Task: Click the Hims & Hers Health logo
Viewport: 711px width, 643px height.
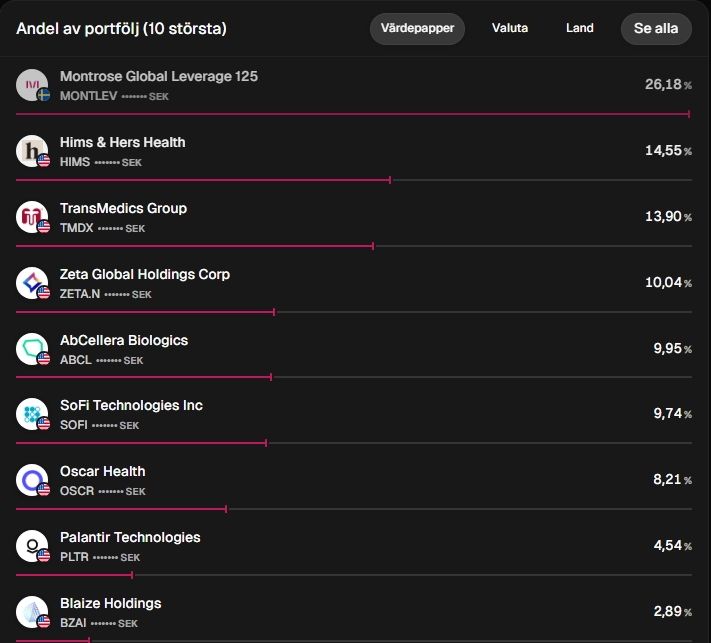Action: tap(32, 151)
